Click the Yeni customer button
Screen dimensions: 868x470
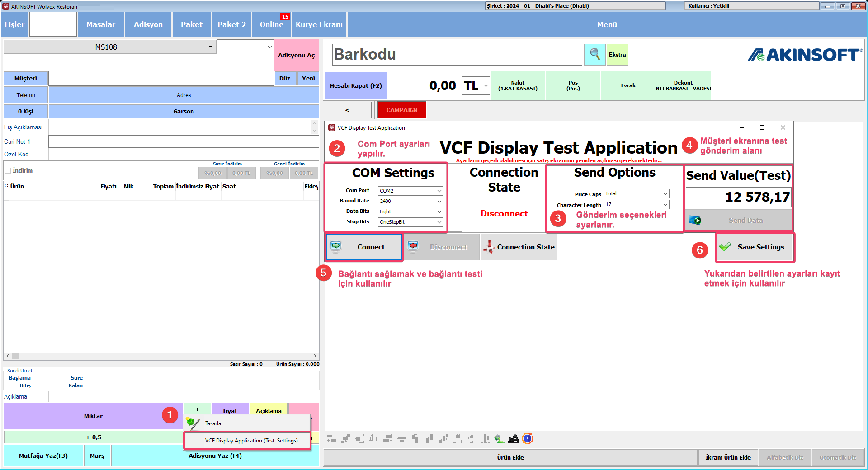308,78
